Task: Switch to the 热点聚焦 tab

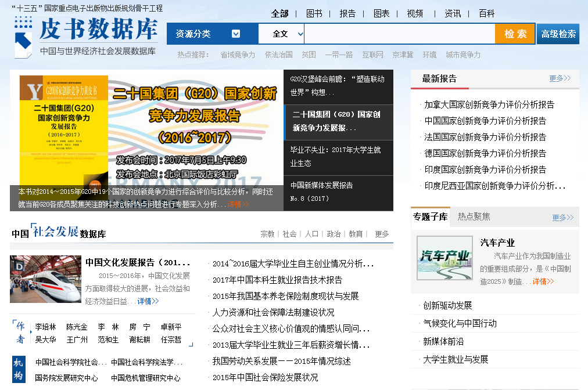Action: pyautogui.click(x=474, y=216)
